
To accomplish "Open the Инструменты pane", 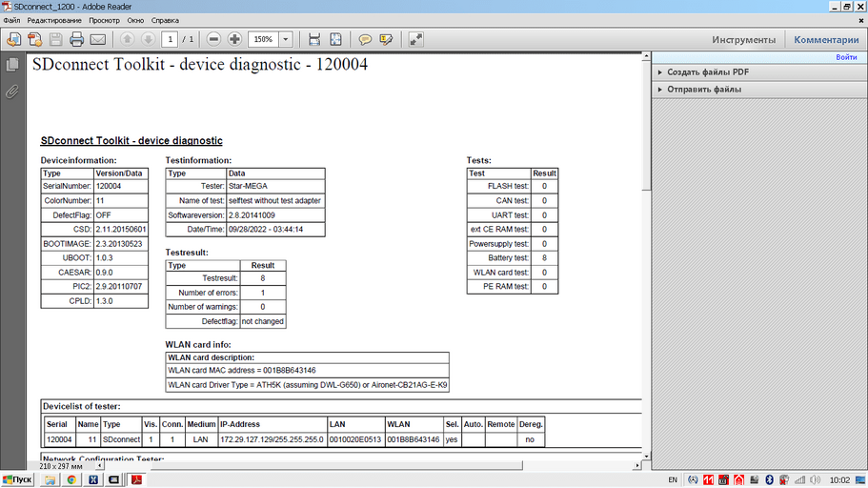I will pyautogui.click(x=743, y=40).
